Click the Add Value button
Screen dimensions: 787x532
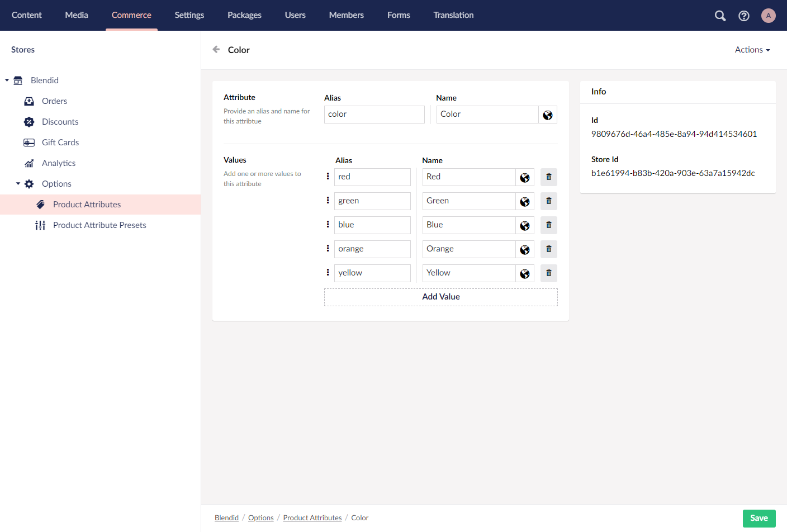[x=440, y=297]
